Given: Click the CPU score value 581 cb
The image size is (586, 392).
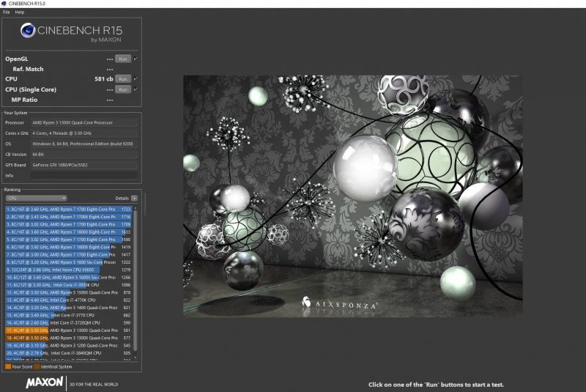Looking at the screenshot, I should click(x=104, y=79).
